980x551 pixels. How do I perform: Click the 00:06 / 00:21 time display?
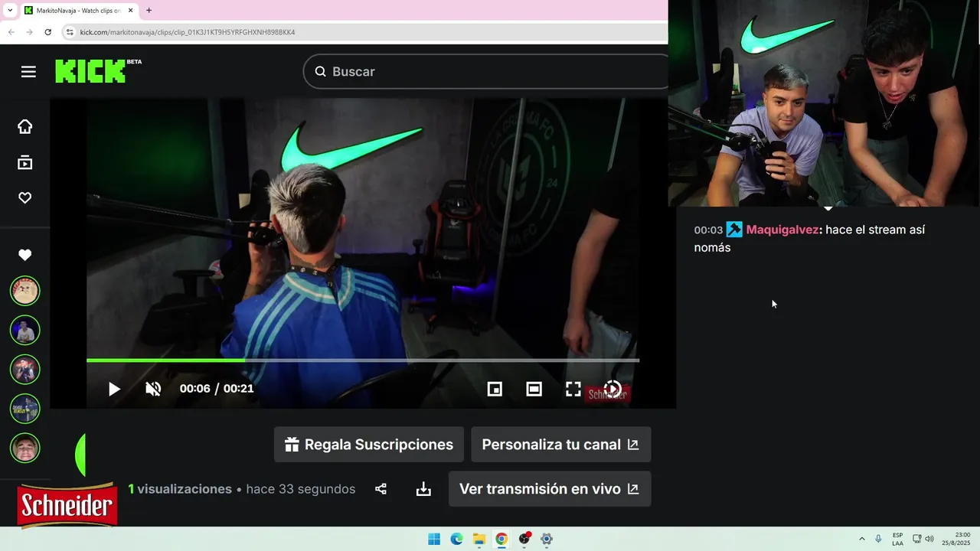[217, 389]
